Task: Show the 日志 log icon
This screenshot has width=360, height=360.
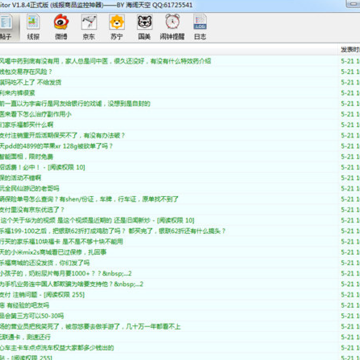Action: click(200, 28)
